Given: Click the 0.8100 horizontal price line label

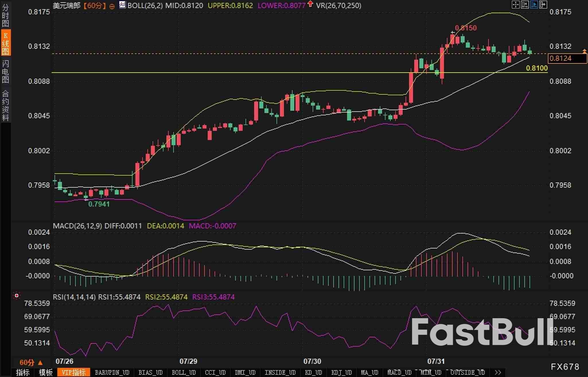Looking at the screenshot, I should point(537,68).
